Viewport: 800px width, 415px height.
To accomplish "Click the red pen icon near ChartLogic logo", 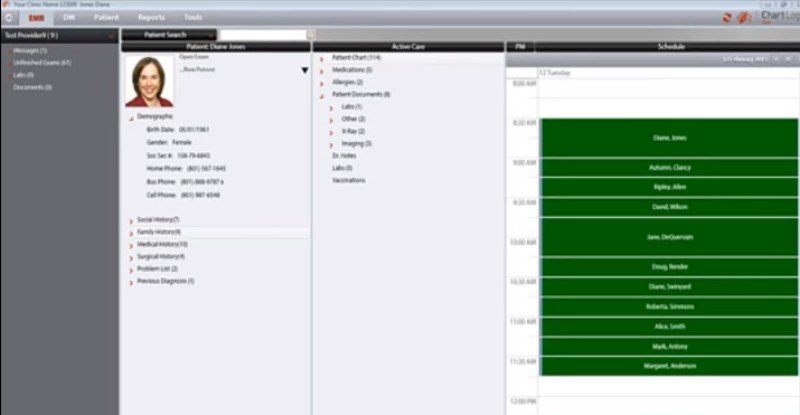I will [745, 18].
